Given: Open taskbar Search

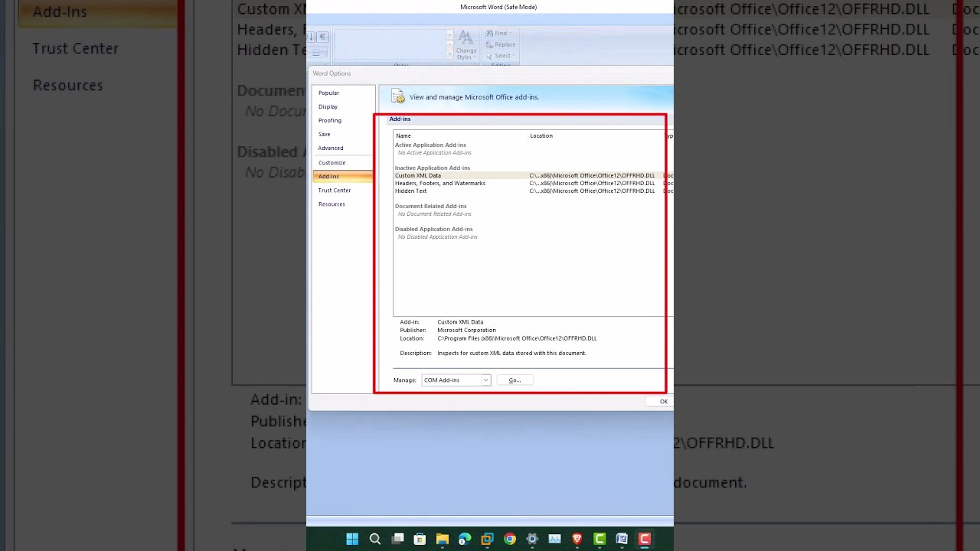Looking at the screenshot, I should 375,539.
